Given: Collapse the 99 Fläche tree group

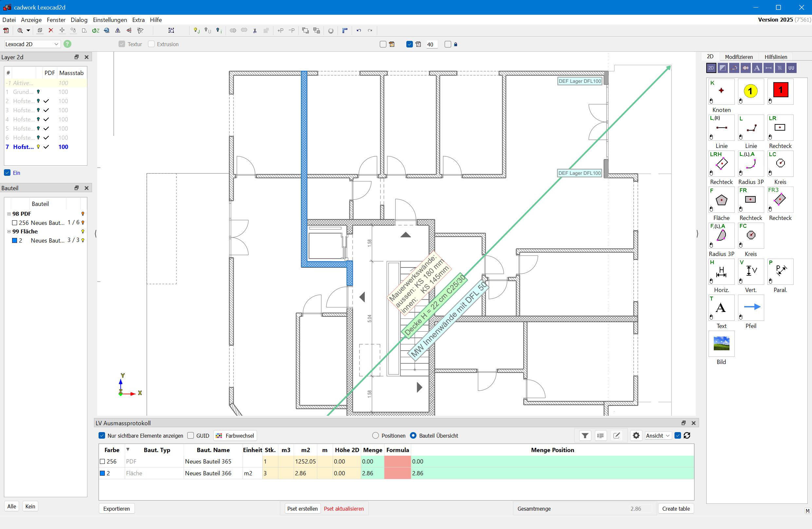Looking at the screenshot, I should coord(9,231).
